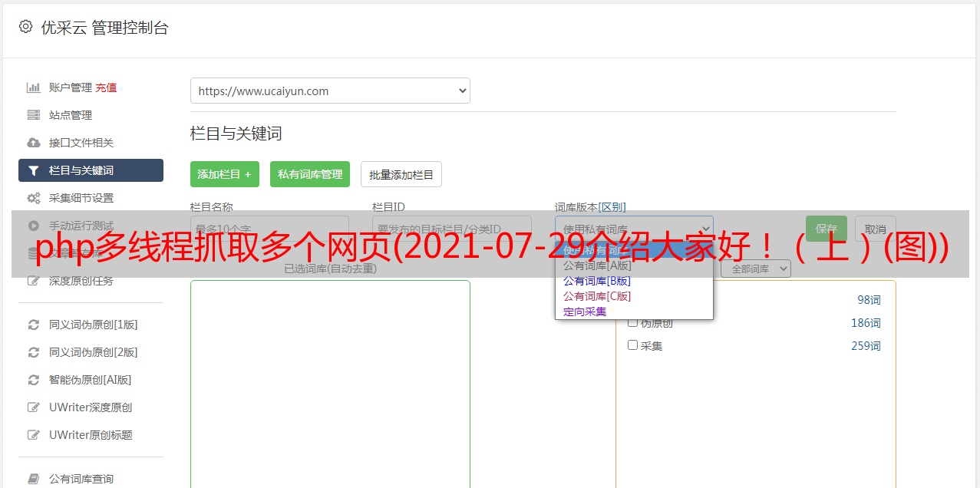Click the red 充值 recharge link
The image size is (980, 488).
pyautogui.click(x=106, y=87)
